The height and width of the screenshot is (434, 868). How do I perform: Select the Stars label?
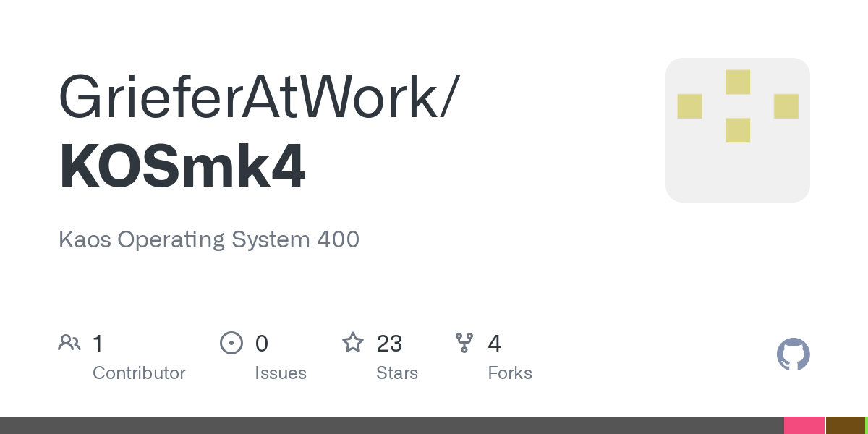(x=397, y=373)
